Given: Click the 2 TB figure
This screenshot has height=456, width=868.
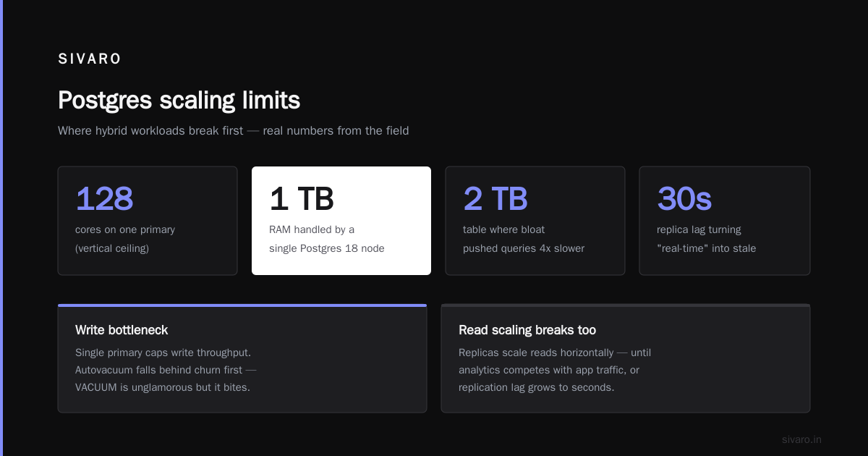Looking at the screenshot, I should pos(495,198).
